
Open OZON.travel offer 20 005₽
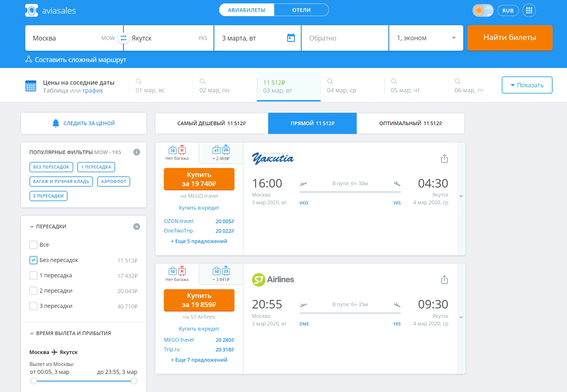coord(199,221)
